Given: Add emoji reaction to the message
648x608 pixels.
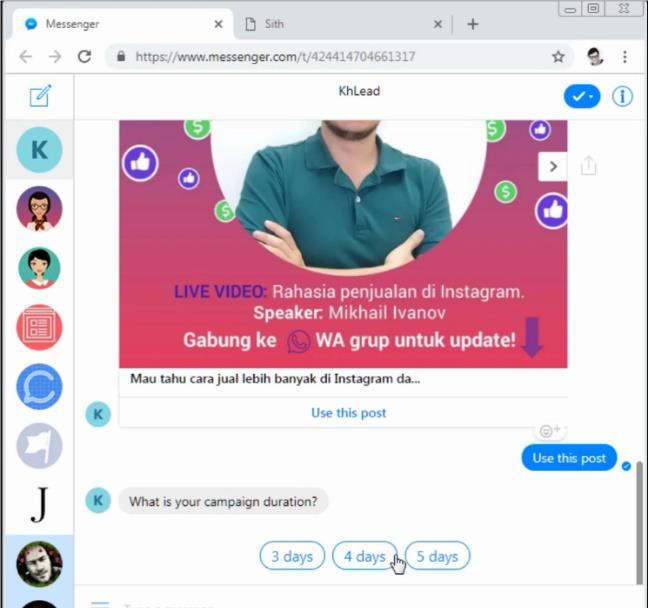Looking at the screenshot, I should [x=550, y=431].
